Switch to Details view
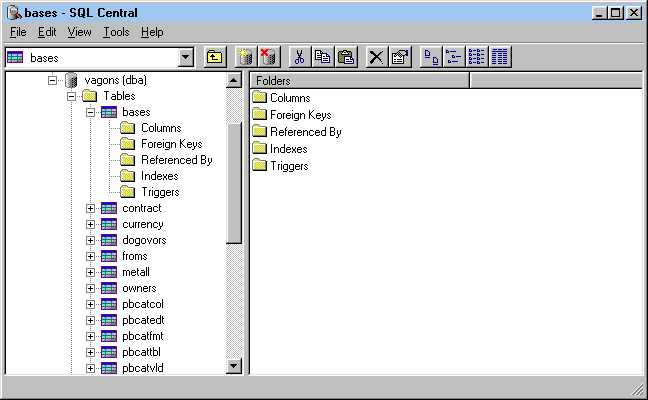 500,57
